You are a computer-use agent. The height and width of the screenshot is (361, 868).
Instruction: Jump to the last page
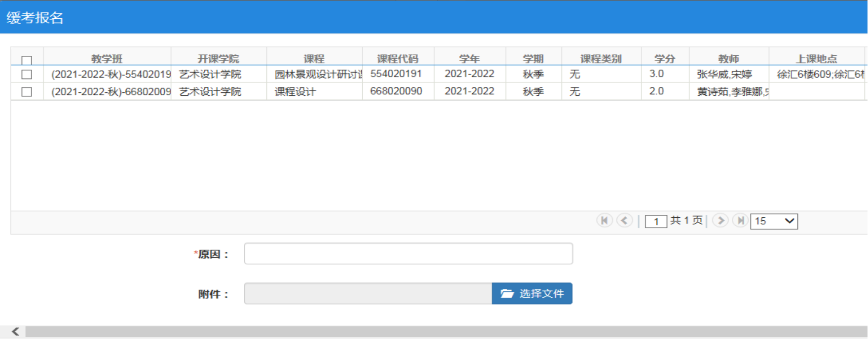(x=740, y=220)
